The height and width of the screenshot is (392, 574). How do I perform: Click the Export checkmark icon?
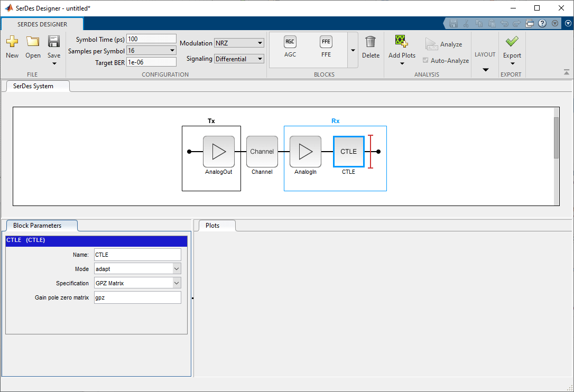tap(512, 41)
